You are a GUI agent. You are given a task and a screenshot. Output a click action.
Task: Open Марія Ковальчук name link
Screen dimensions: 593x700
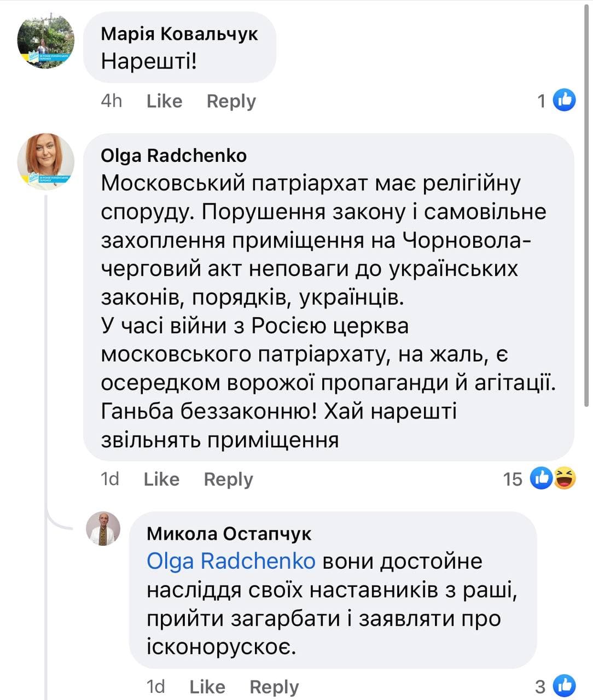(179, 34)
